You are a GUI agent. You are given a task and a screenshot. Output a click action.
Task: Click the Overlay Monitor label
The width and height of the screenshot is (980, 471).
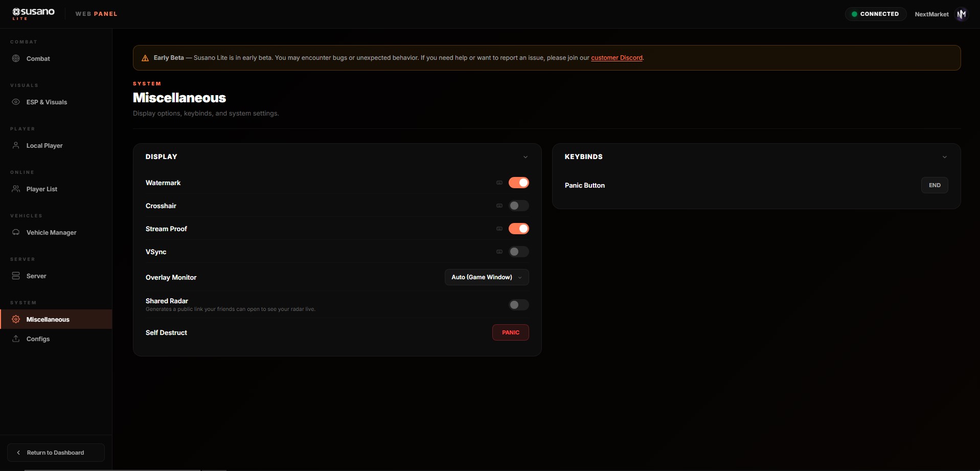(x=171, y=277)
